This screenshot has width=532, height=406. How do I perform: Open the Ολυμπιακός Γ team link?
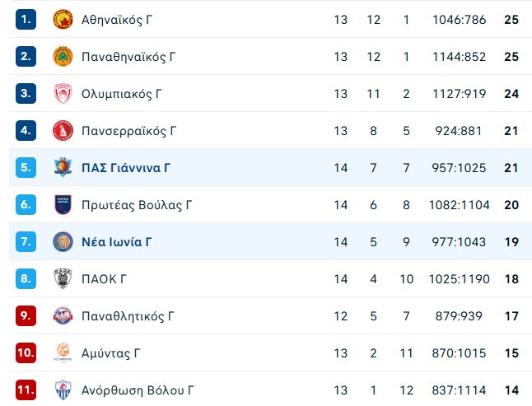121,94
